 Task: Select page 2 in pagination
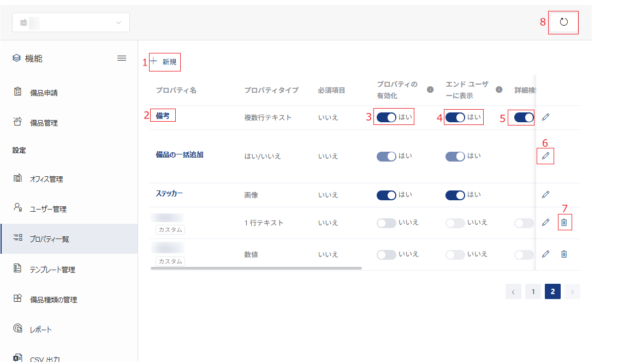tap(552, 291)
